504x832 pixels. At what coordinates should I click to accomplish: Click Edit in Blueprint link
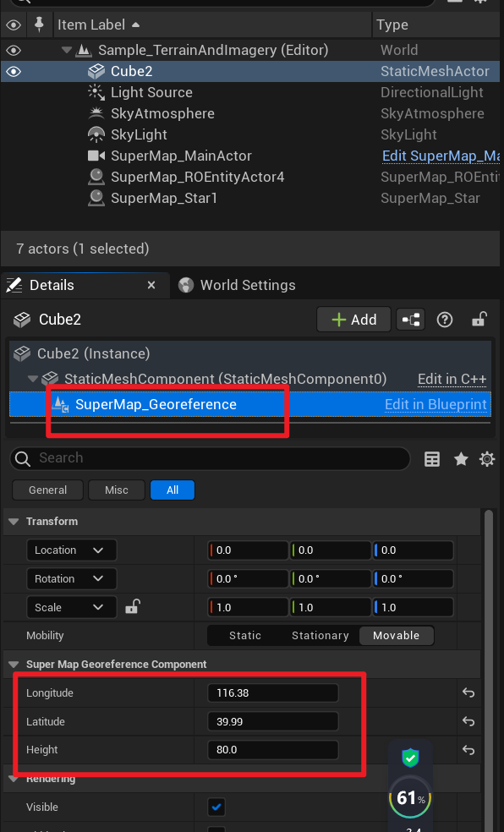[436, 404]
